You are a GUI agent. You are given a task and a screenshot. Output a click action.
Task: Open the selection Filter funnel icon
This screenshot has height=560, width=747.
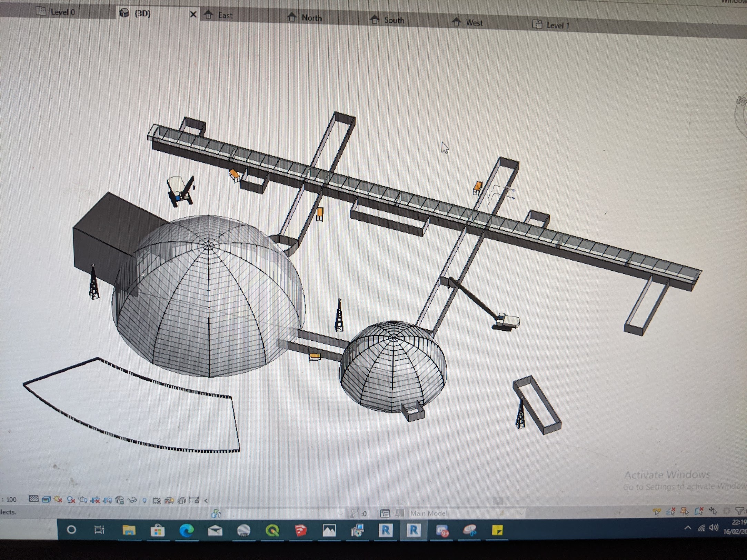(x=740, y=511)
